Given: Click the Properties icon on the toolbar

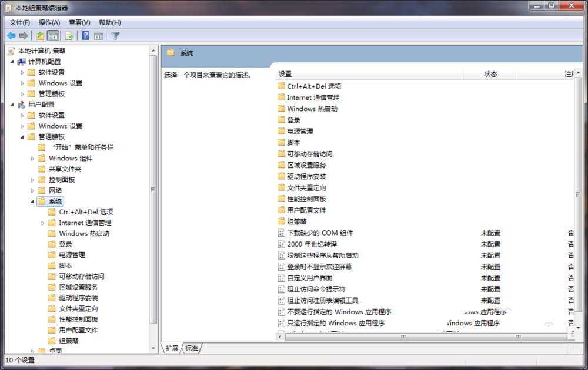Looking at the screenshot, I should tap(98, 35).
